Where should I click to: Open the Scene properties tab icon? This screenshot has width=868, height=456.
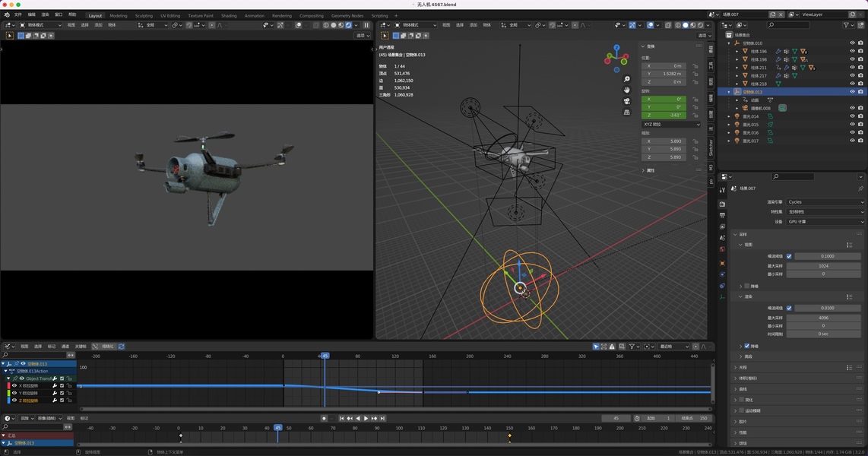[722, 238]
